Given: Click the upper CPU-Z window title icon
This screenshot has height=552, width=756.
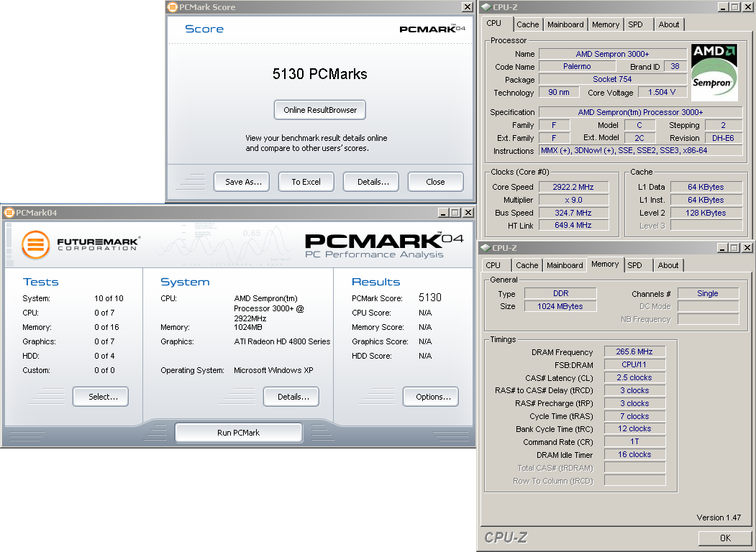Looking at the screenshot, I should [x=486, y=7].
